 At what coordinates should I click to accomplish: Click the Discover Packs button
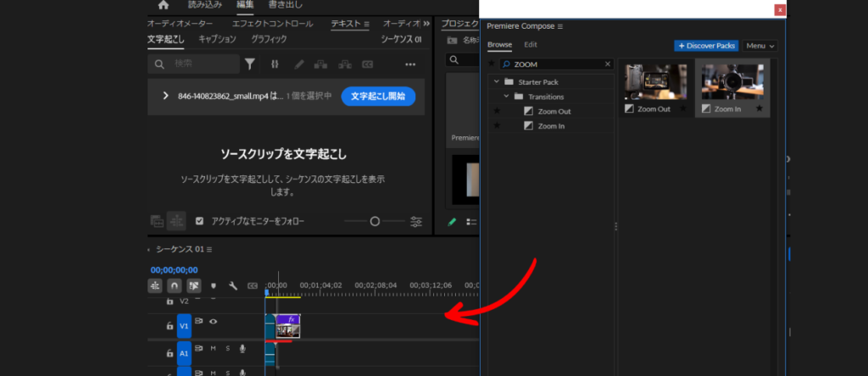click(x=706, y=46)
